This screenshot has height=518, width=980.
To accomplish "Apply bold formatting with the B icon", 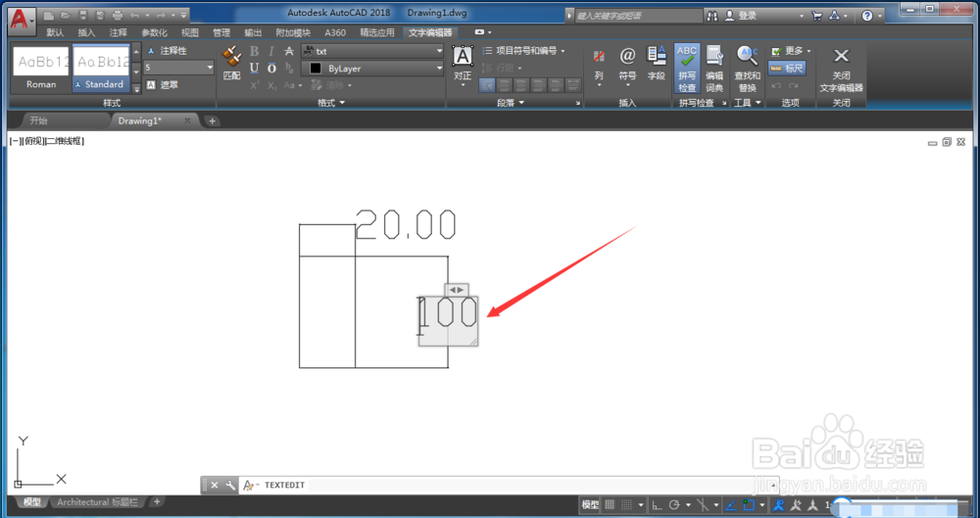I will click(x=255, y=51).
